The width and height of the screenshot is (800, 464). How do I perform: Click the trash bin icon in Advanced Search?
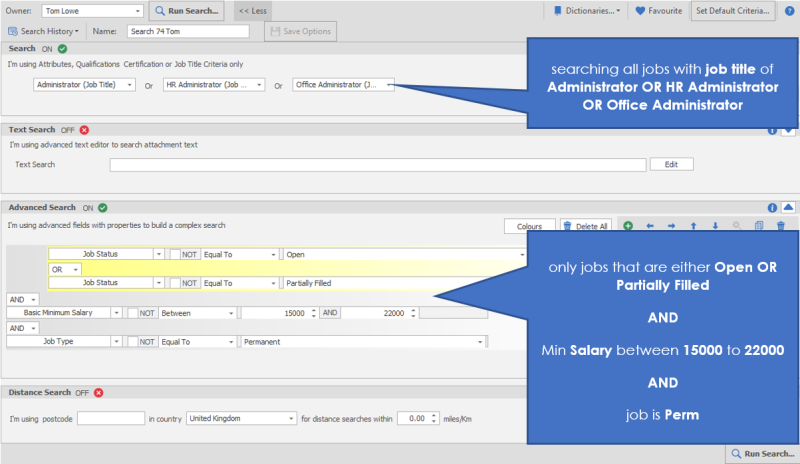[781, 226]
